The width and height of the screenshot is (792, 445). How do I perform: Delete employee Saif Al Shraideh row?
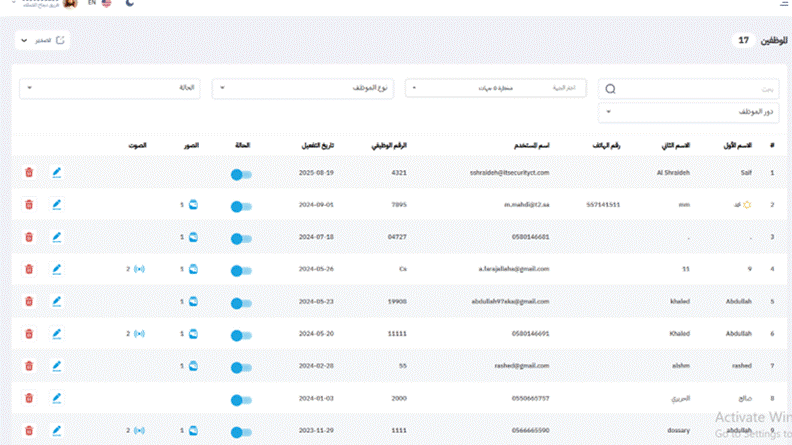click(29, 172)
